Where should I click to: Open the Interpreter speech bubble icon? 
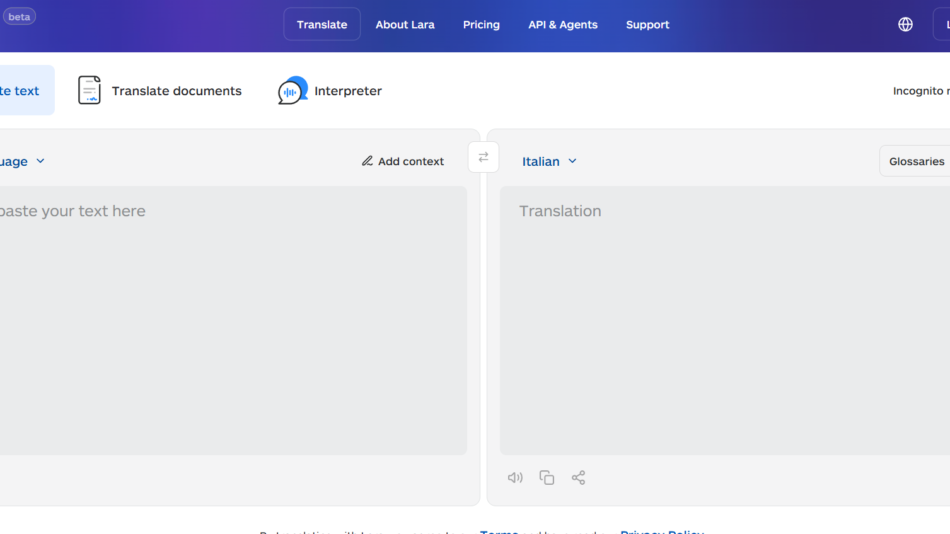(x=292, y=91)
